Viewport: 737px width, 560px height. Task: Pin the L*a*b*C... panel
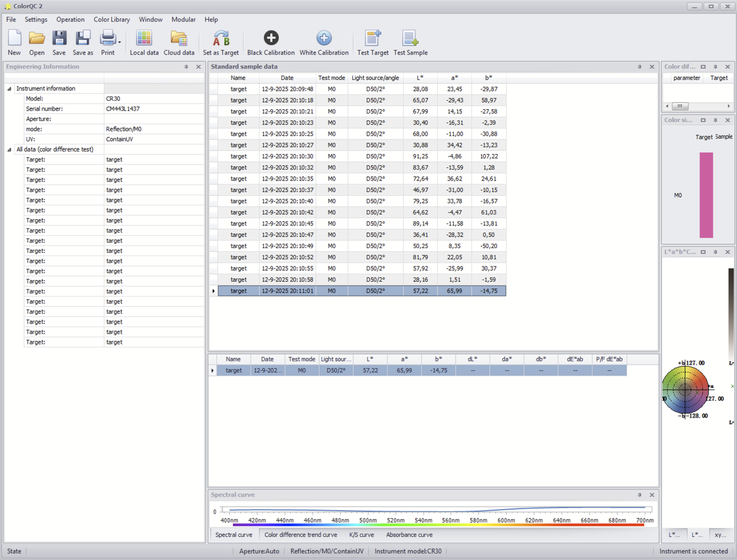pyautogui.click(x=716, y=252)
